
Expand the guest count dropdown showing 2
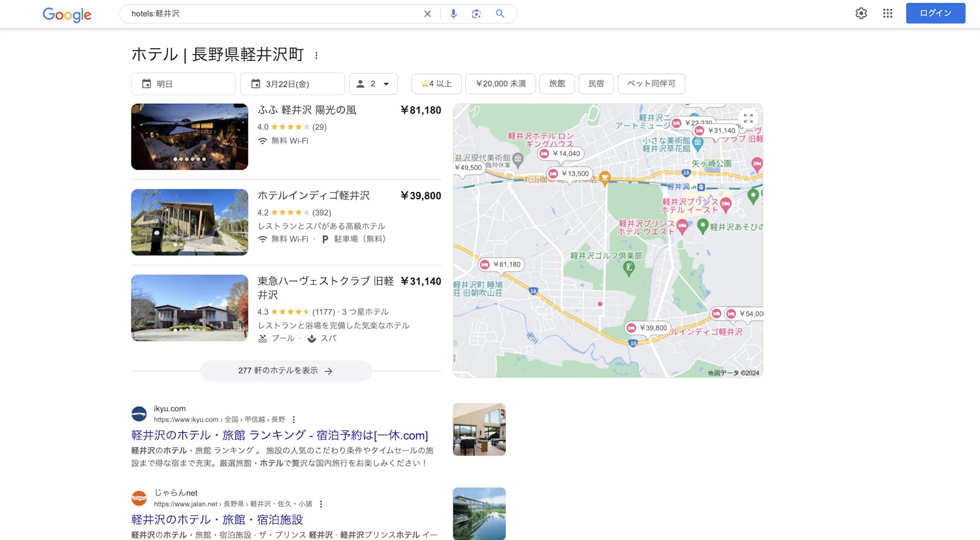pyautogui.click(x=373, y=84)
